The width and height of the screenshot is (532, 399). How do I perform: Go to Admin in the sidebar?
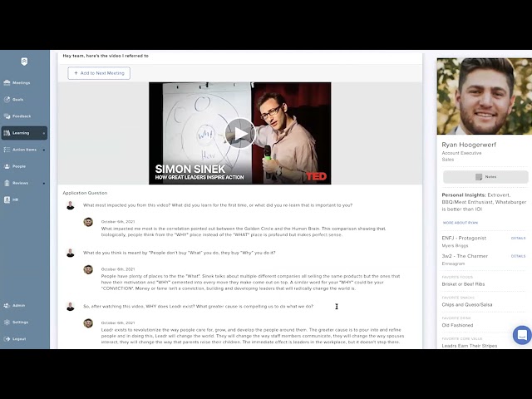18,305
